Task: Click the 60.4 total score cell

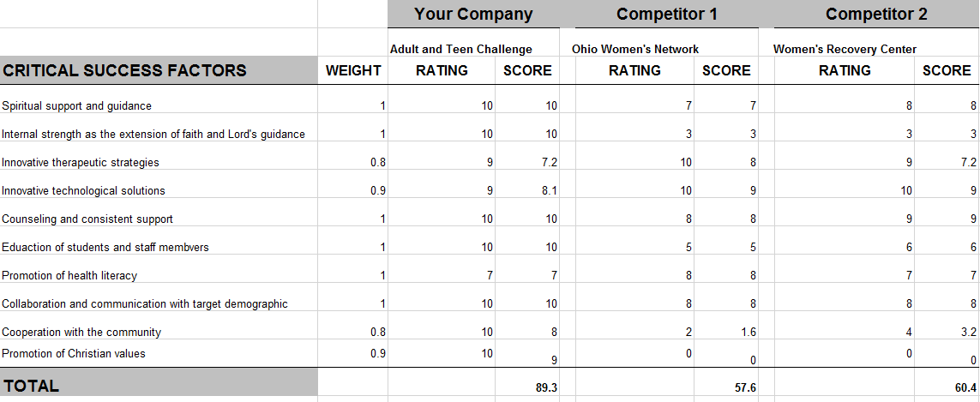Action: 965,387
